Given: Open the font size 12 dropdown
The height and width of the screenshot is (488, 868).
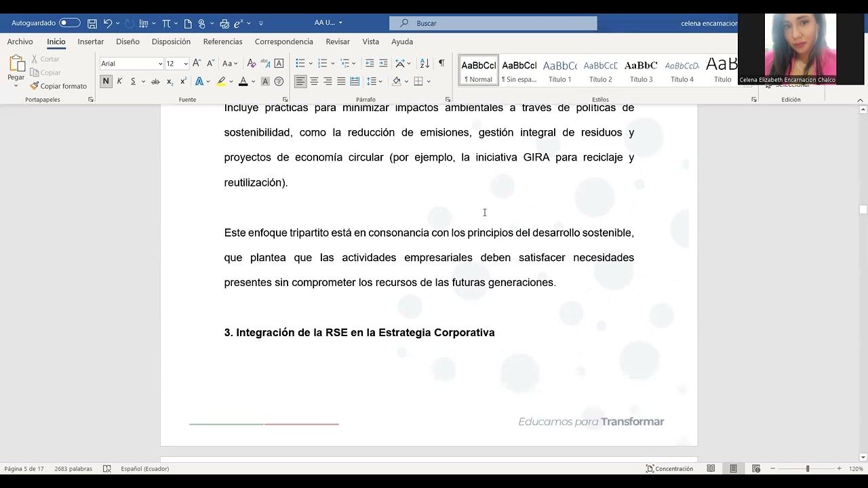Looking at the screenshot, I should point(186,64).
